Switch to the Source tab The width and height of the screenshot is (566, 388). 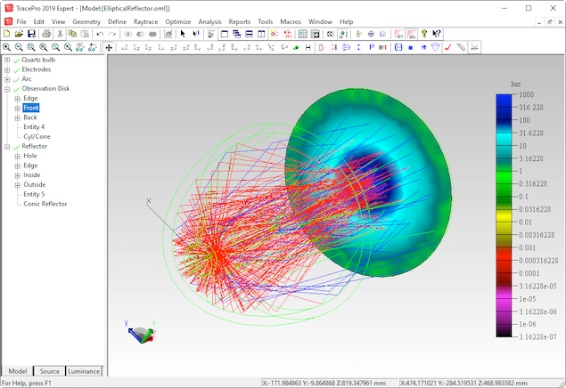tap(49, 371)
